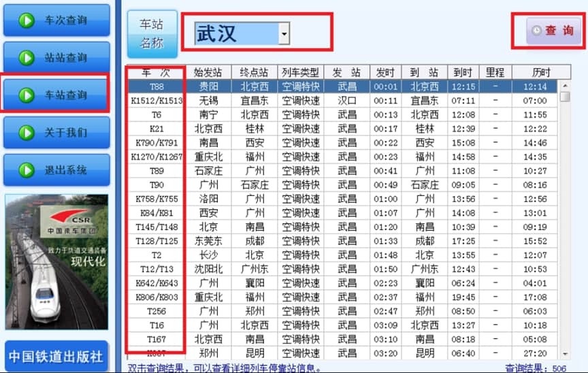Click 沈阳北 origin station cell
This screenshot has width=588, height=373.
(208, 269)
